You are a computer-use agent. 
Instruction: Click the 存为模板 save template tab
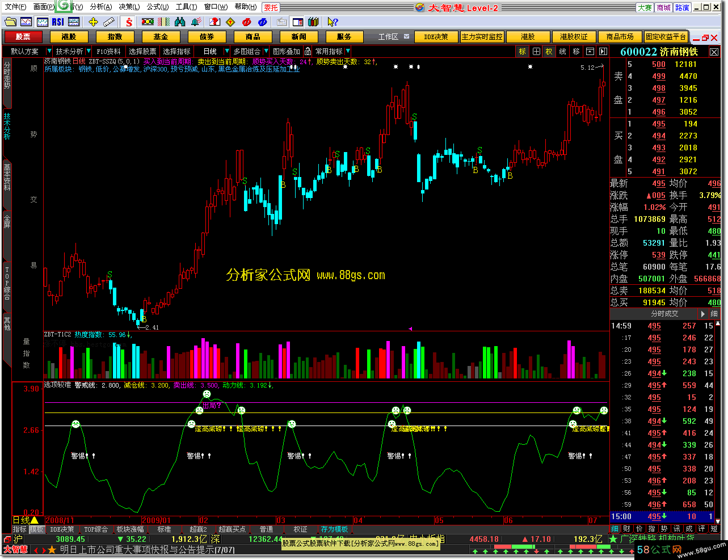[334, 529]
